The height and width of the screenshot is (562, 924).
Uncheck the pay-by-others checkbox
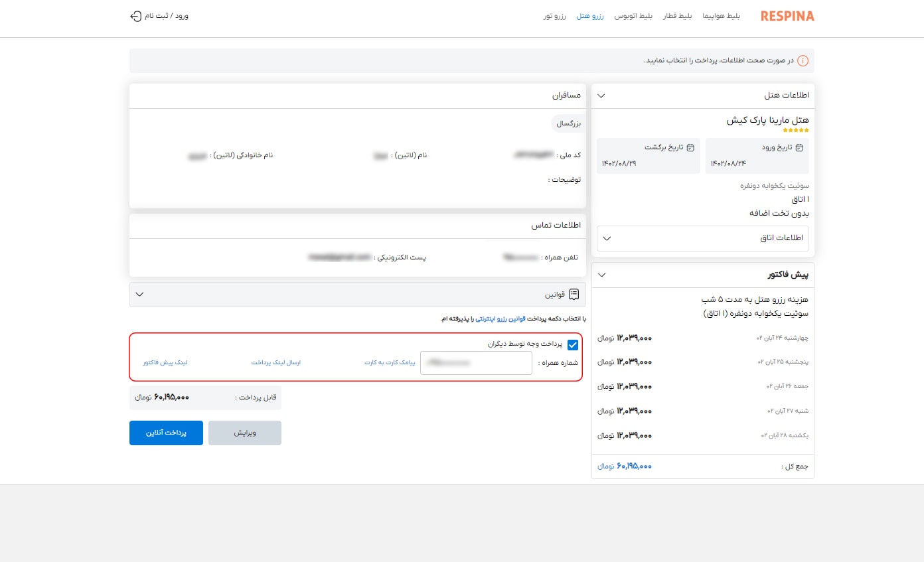573,345
